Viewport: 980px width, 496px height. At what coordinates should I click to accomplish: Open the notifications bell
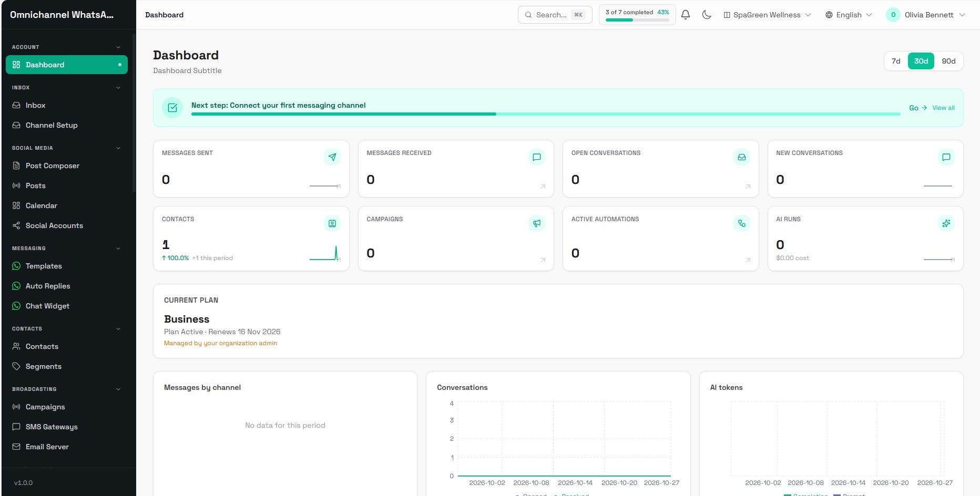coord(686,15)
